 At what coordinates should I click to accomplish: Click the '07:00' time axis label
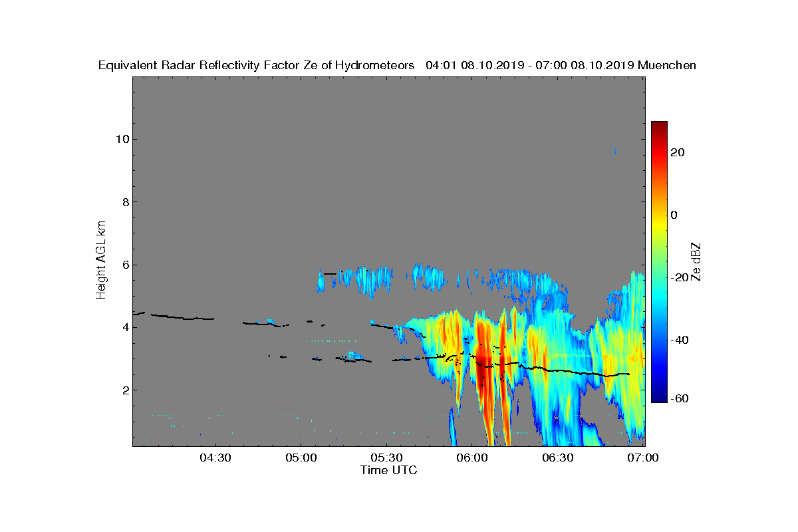pyautogui.click(x=644, y=458)
